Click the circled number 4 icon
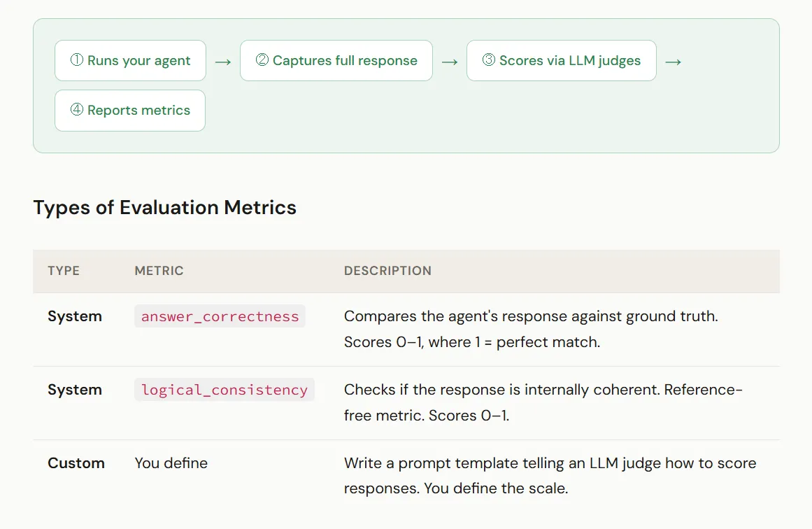This screenshot has width=812, height=529. point(77,110)
